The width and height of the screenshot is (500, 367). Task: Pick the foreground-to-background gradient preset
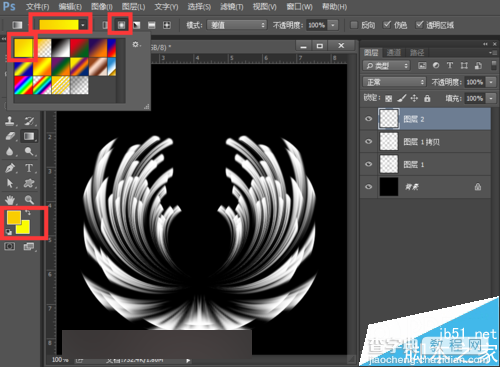coord(23,48)
